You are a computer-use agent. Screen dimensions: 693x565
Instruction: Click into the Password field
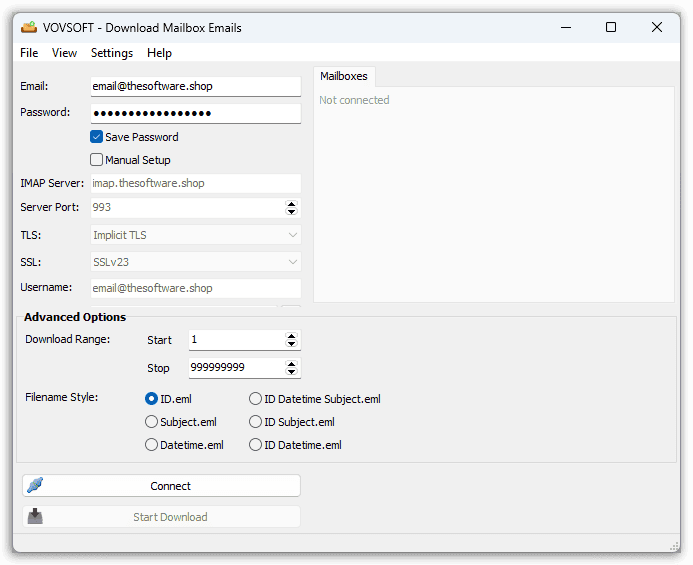(x=196, y=113)
